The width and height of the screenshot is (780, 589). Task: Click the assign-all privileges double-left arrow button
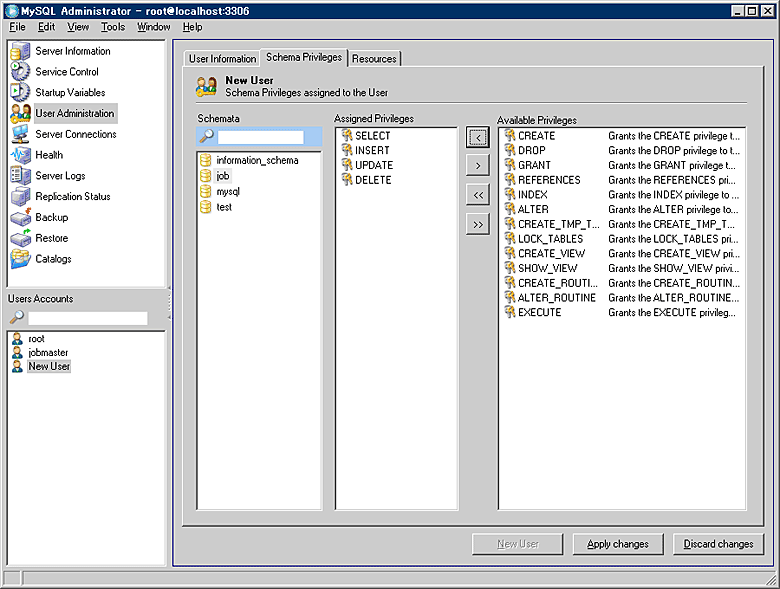[x=478, y=195]
